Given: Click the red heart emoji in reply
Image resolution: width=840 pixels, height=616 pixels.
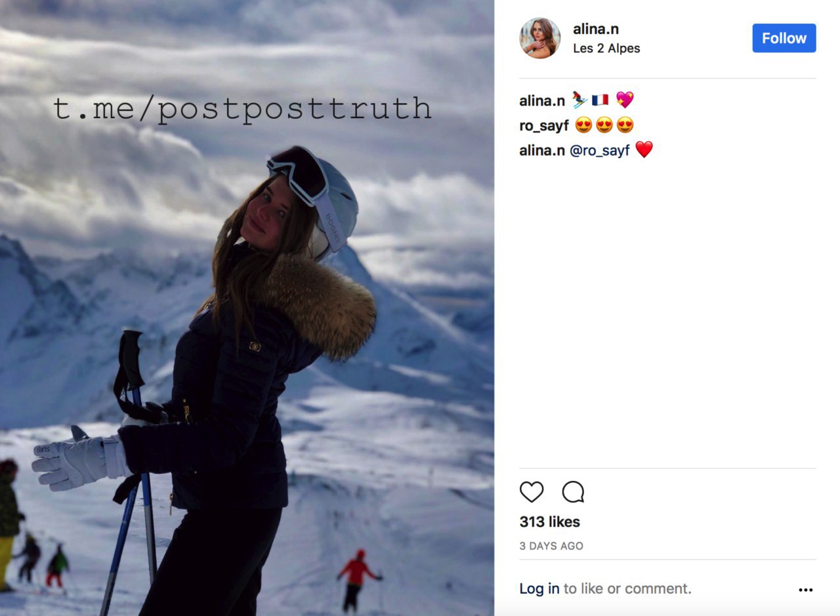Looking at the screenshot, I should coord(644,150).
